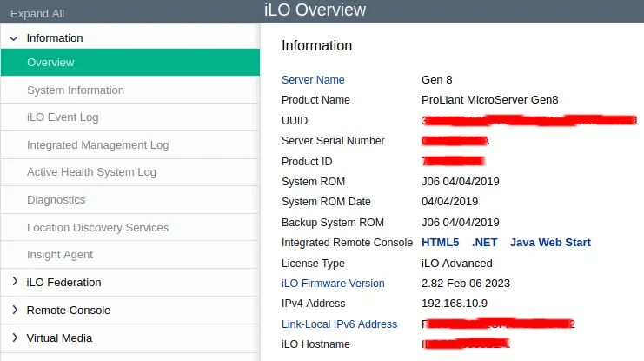
Task: Collapse the Information section chevron
Action: [x=14, y=38]
